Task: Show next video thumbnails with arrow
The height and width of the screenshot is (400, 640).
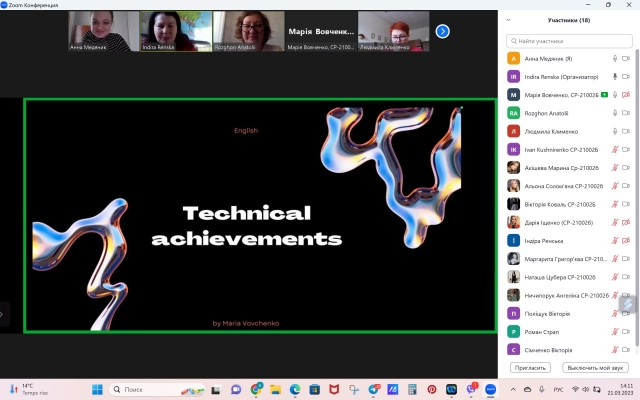Action: (442, 31)
